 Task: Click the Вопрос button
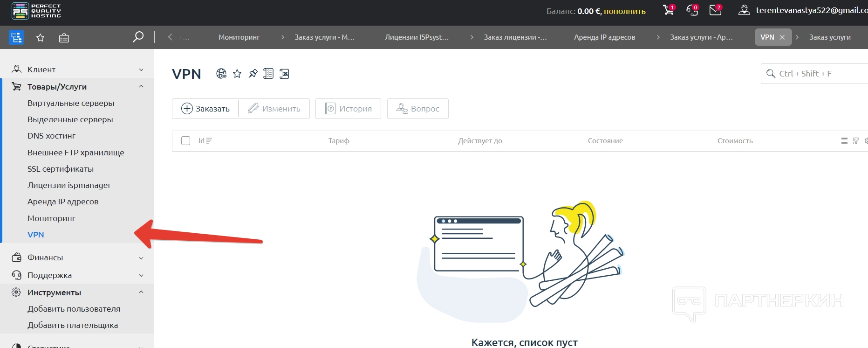coord(418,109)
